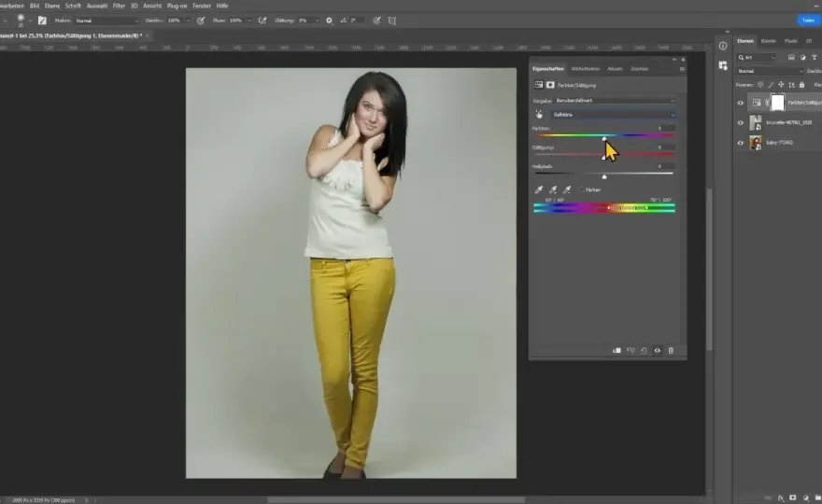This screenshot has height=504, width=822.
Task: Click the Sättigung saturation slider handle
Action: [604, 158]
